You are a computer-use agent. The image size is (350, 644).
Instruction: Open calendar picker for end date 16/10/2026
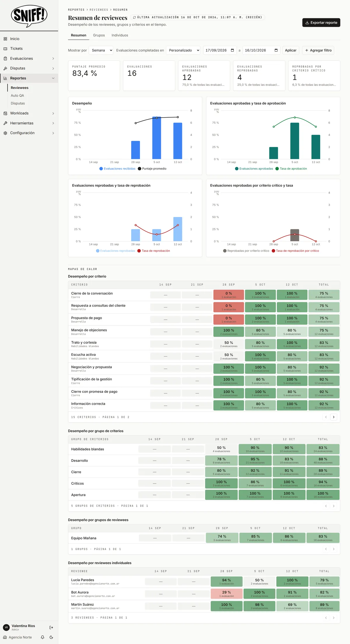[x=276, y=50]
